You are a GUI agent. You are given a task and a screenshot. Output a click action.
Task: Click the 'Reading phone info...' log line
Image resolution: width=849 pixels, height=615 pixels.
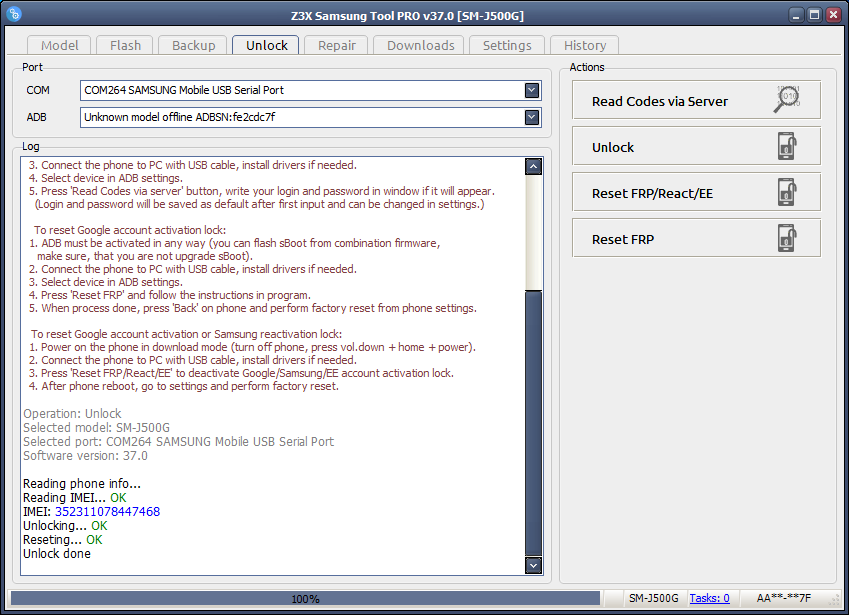pos(82,483)
